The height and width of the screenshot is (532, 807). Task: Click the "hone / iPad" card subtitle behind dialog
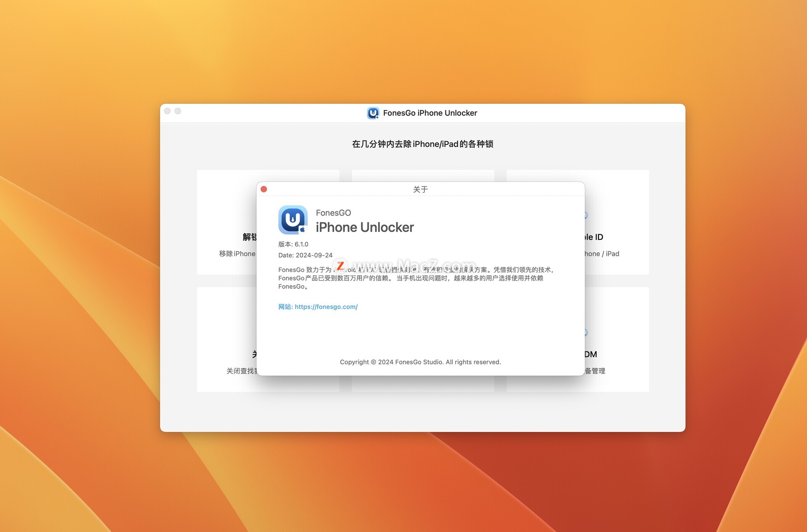[x=602, y=254]
